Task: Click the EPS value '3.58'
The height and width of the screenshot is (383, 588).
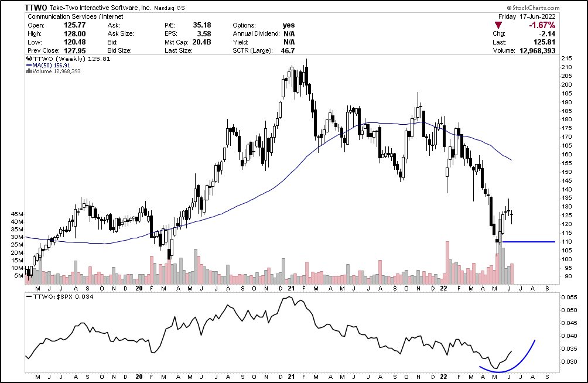Action: [204, 34]
